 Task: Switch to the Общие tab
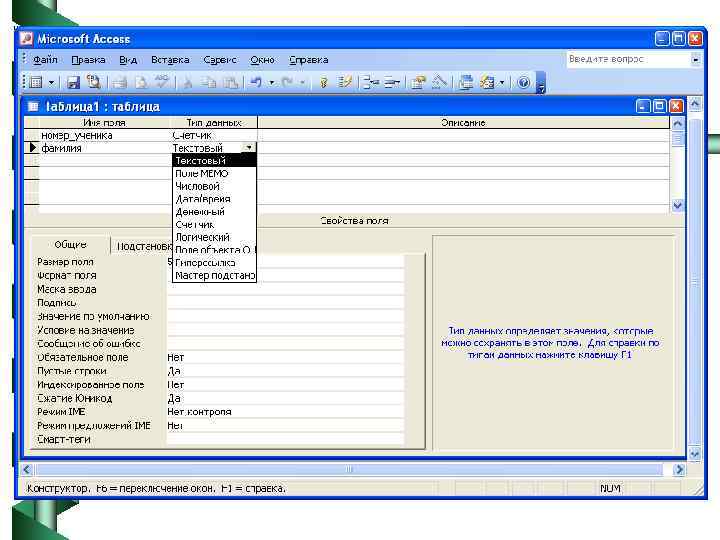tap(70, 244)
